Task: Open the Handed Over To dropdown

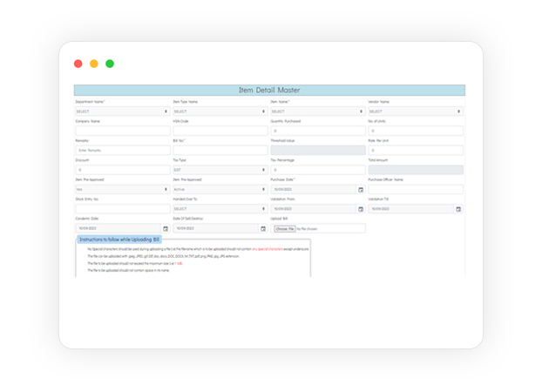Action: point(220,209)
